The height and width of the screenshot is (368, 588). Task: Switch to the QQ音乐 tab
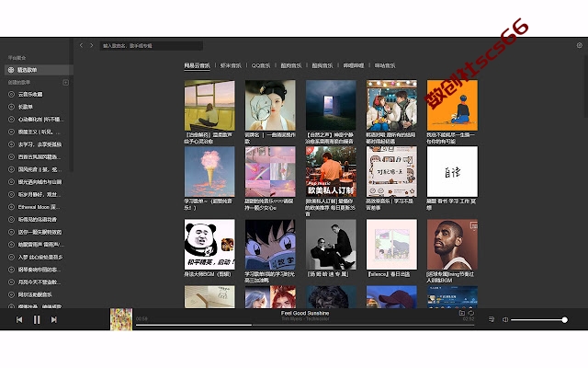[261, 65]
